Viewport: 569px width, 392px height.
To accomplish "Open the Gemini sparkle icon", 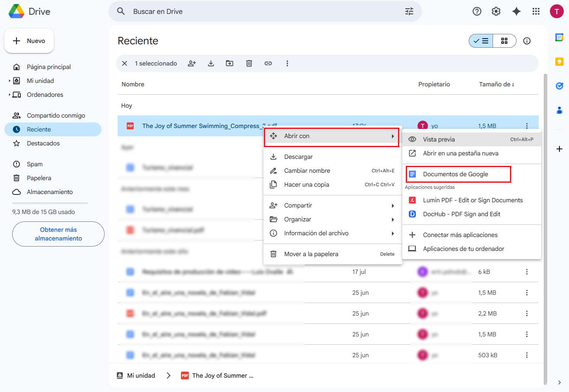I will tap(516, 12).
